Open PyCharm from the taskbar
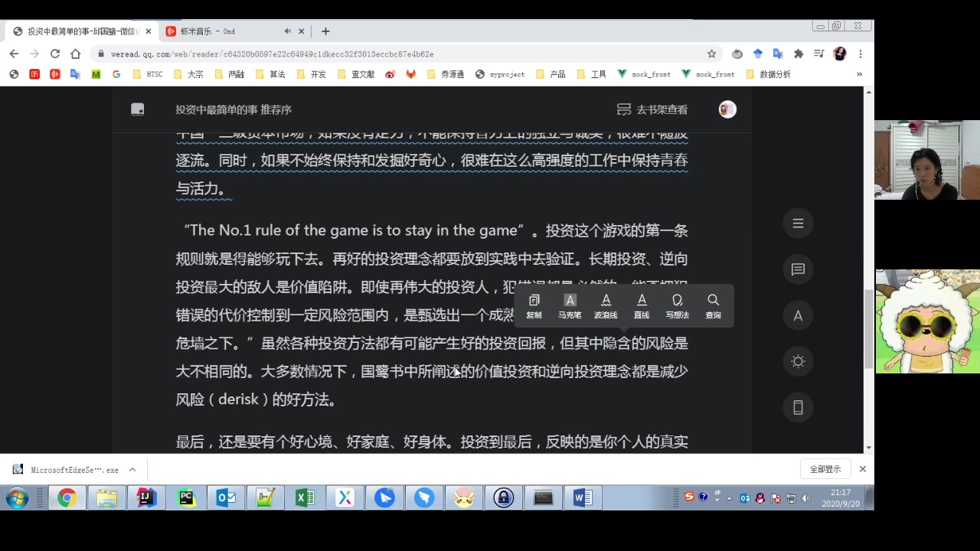 (186, 498)
